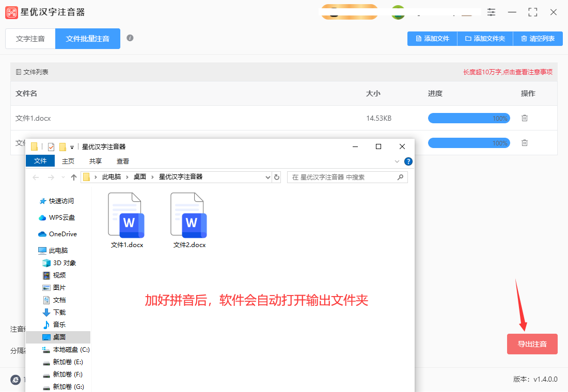Screen dimensions: 568x392
Task: Open the 长度超10万字 notice link
Action: click(x=508, y=72)
